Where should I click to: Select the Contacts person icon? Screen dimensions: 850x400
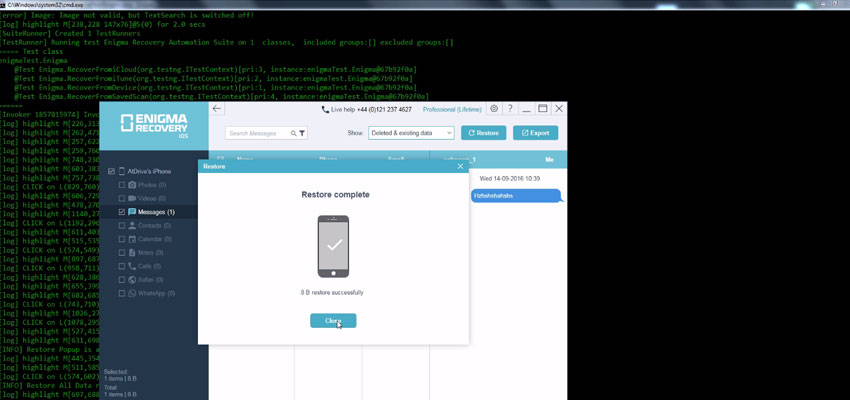[x=132, y=225]
